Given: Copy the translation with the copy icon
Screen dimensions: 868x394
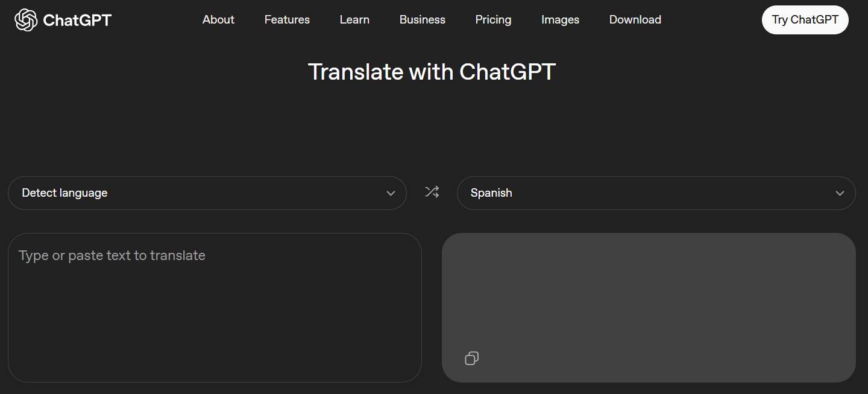Looking at the screenshot, I should point(471,358).
